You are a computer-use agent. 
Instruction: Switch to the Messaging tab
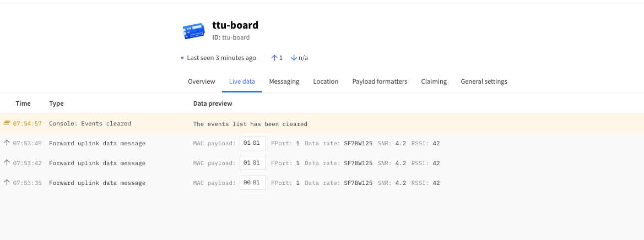click(x=284, y=81)
